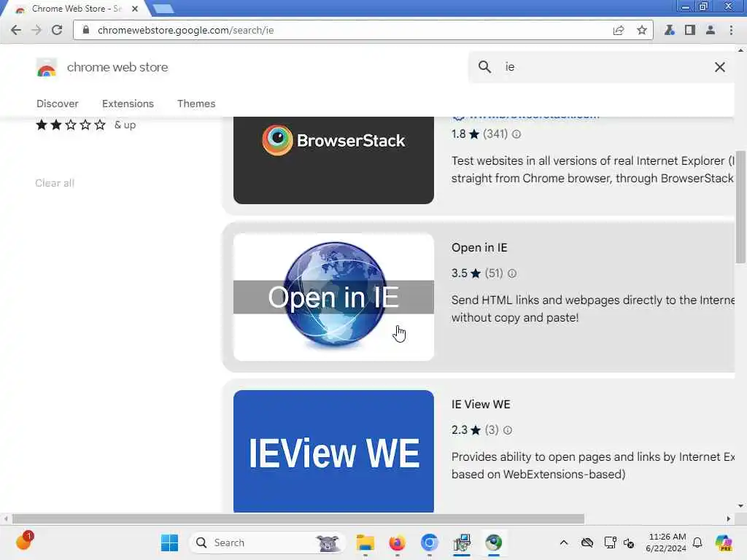Launch Firefox from the taskbar
Image resolution: width=747 pixels, height=560 pixels.
[x=397, y=542]
